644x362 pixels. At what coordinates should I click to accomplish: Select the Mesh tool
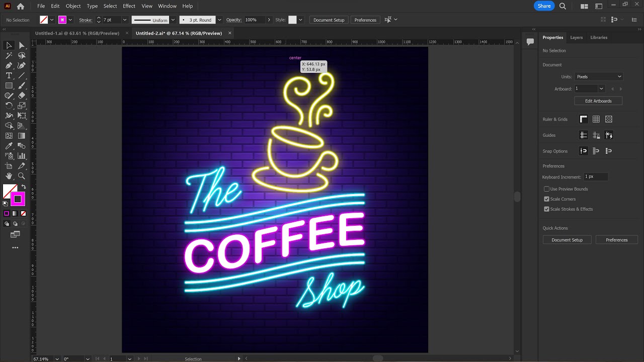(9, 136)
